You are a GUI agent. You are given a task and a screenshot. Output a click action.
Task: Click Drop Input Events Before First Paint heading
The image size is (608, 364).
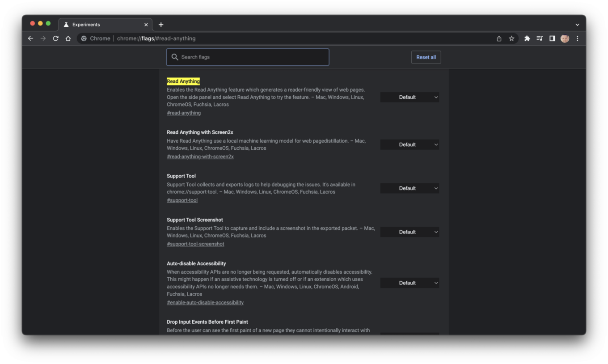coord(207,322)
